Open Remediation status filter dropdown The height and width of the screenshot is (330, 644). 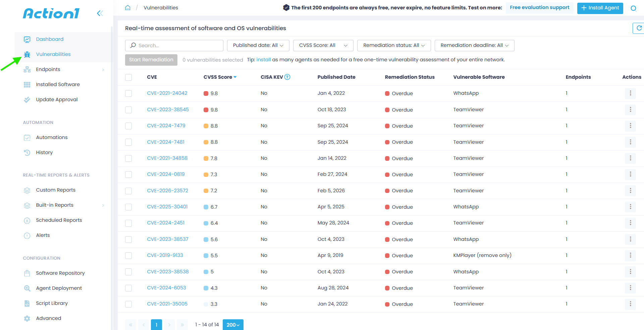394,46
